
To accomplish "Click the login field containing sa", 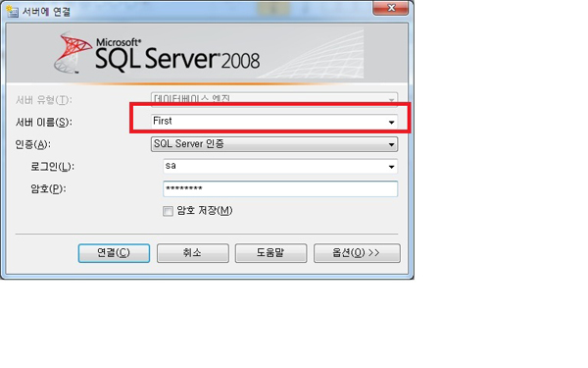I will pyautogui.click(x=280, y=167).
